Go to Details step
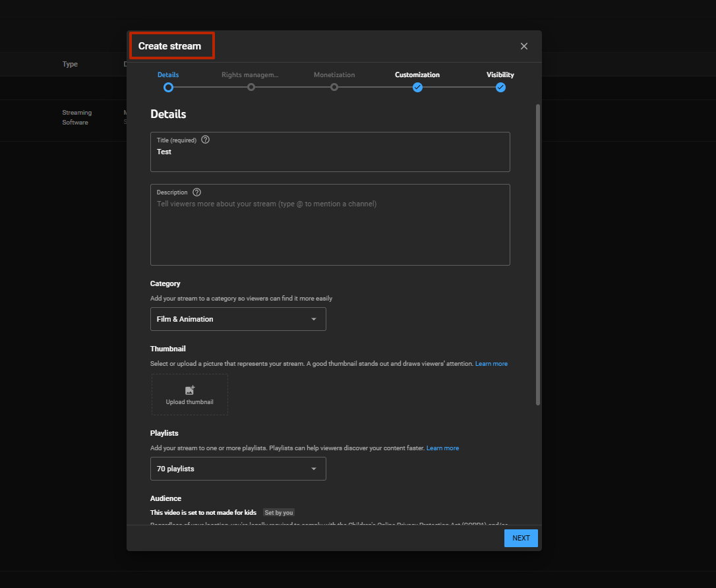The height and width of the screenshot is (588, 716). point(168,74)
